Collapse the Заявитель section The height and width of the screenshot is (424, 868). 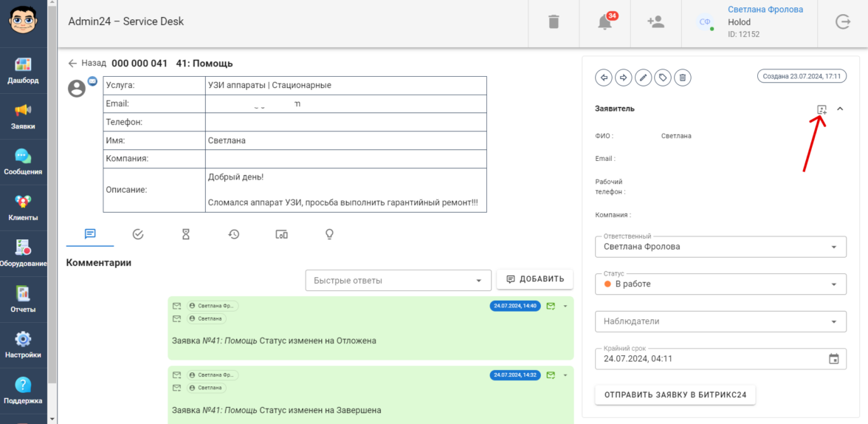pos(840,109)
